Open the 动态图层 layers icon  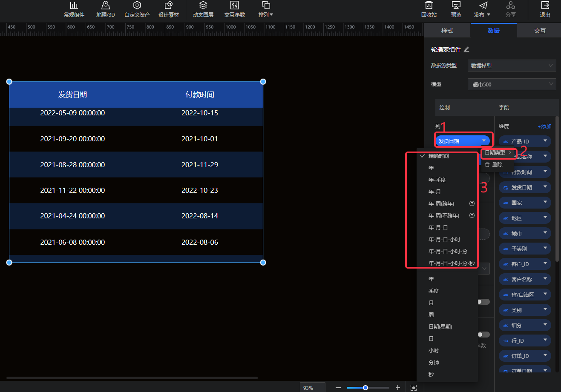point(203,6)
